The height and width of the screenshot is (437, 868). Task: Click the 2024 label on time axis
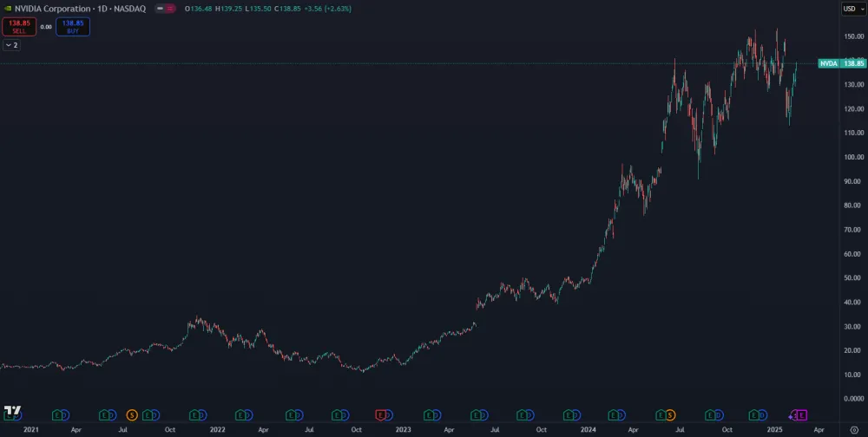(589, 429)
